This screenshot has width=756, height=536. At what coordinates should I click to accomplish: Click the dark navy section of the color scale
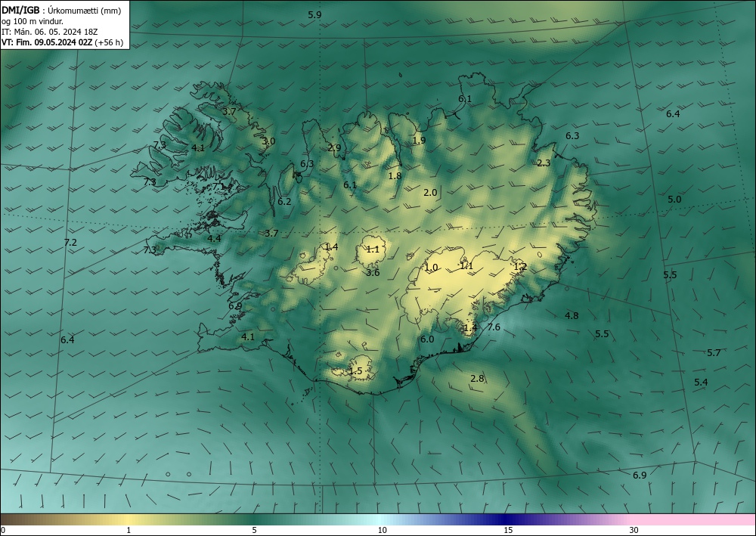tap(507, 519)
